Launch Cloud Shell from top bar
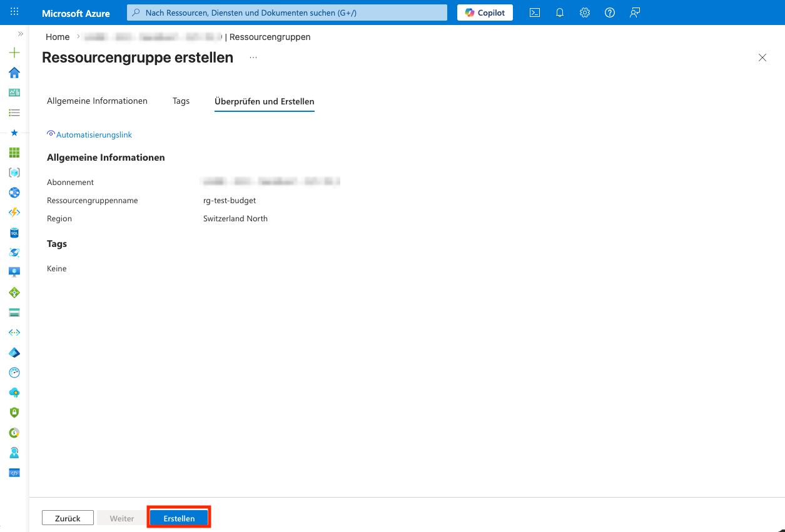785x532 pixels. pyautogui.click(x=535, y=13)
